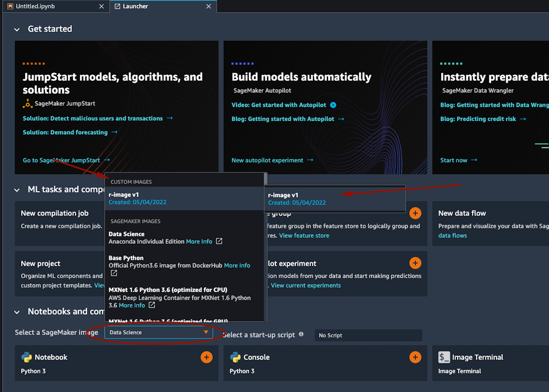Click the play icon next to Autopilot video link
The height and width of the screenshot is (392, 549).
click(x=333, y=105)
